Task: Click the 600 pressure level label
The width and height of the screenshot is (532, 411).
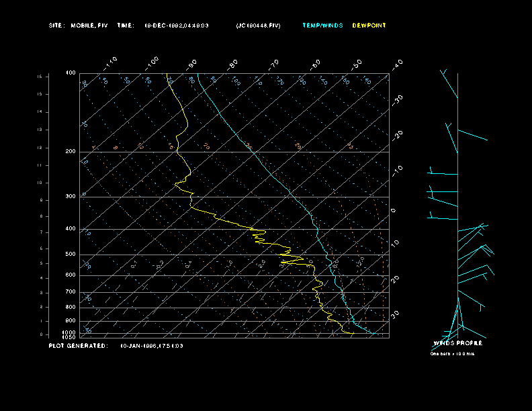Action: (71, 275)
